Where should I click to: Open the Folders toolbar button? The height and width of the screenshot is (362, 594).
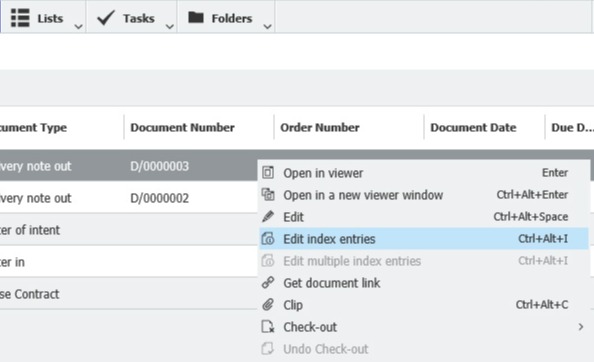226,17
